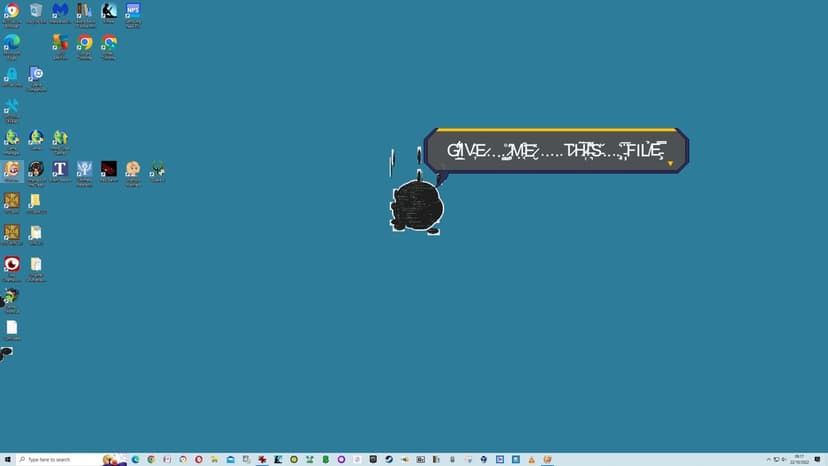Image resolution: width=828 pixels, height=466 pixels.
Task: Click the black blob character on the desktop
Action: click(416, 205)
